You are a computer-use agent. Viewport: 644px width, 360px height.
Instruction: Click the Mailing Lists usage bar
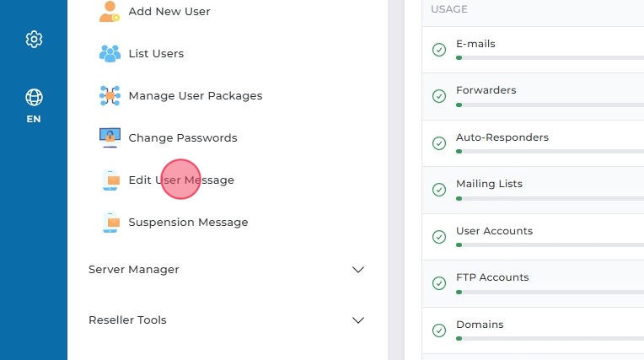(550, 198)
